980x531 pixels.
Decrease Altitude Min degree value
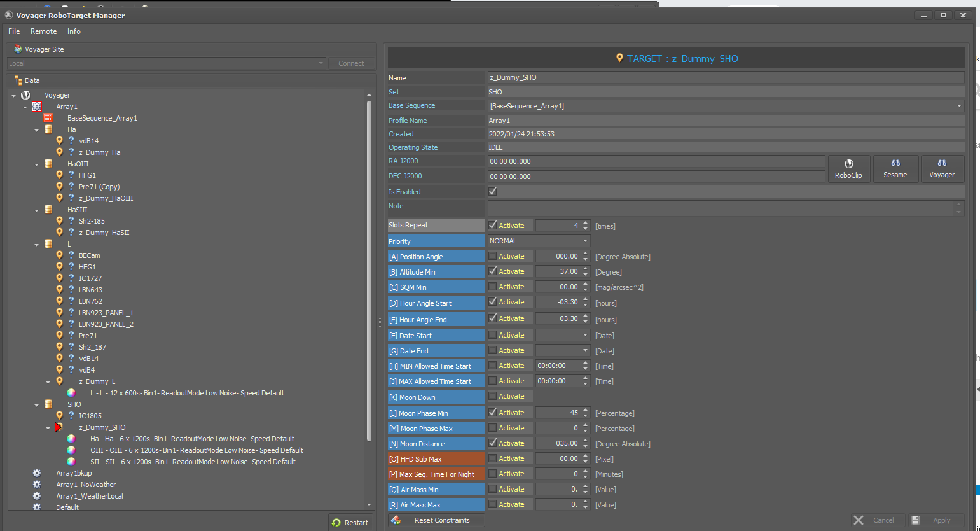[x=585, y=275]
